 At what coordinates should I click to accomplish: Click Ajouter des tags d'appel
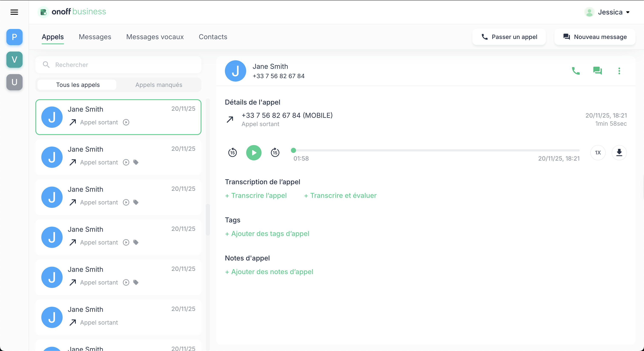[267, 233]
